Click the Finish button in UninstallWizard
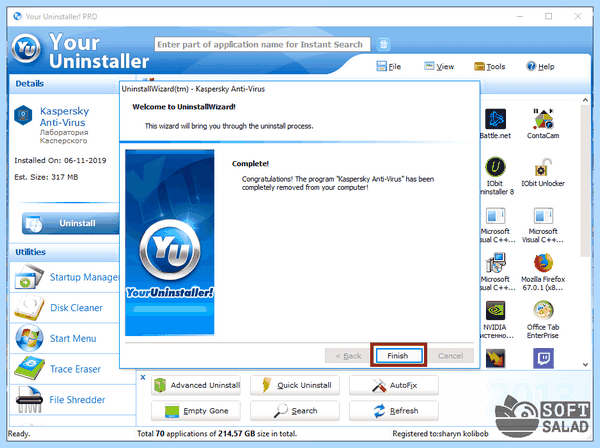Image resolution: width=600 pixels, height=448 pixels. tap(399, 355)
